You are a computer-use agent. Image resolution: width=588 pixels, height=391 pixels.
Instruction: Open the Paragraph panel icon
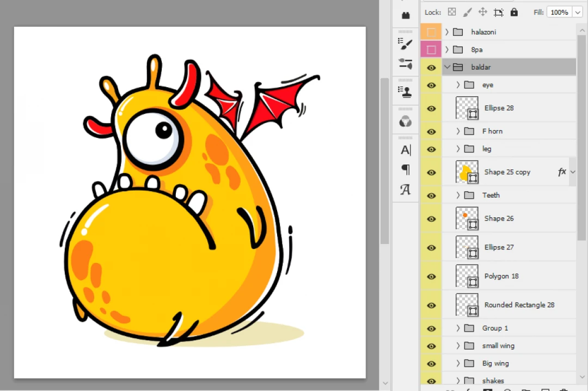406,169
